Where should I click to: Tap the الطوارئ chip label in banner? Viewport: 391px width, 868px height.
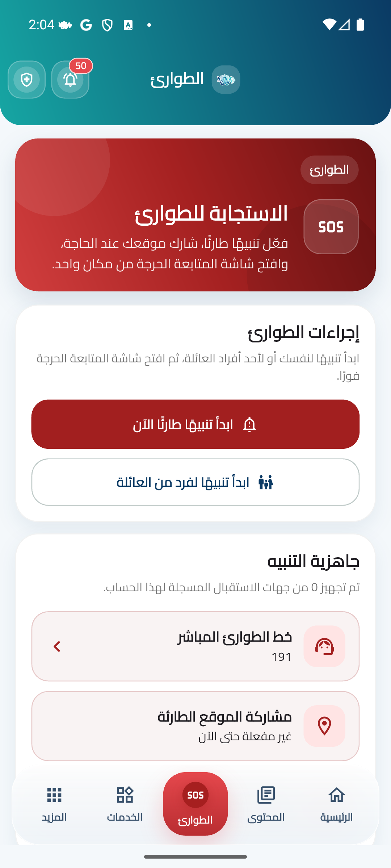tap(329, 170)
